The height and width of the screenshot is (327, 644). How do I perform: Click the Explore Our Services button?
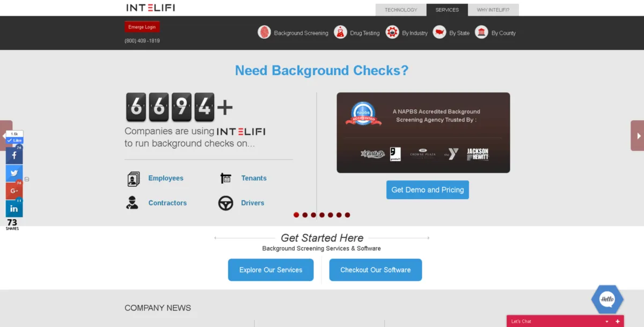[271, 270]
